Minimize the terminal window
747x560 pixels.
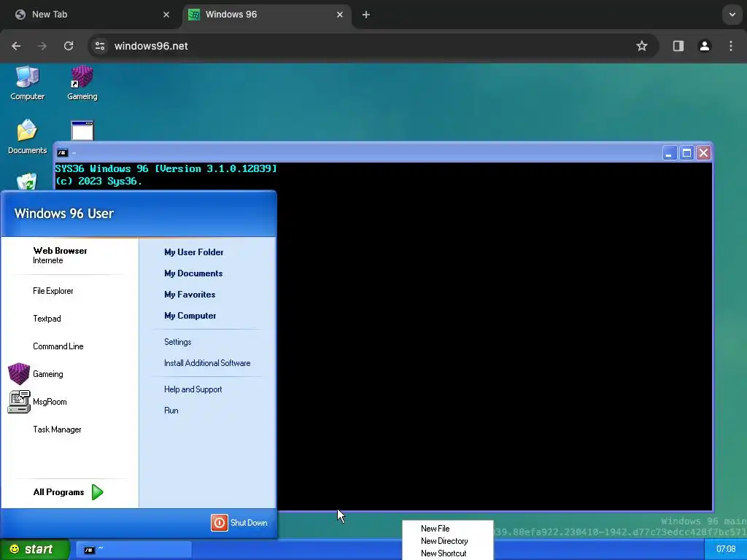click(670, 153)
